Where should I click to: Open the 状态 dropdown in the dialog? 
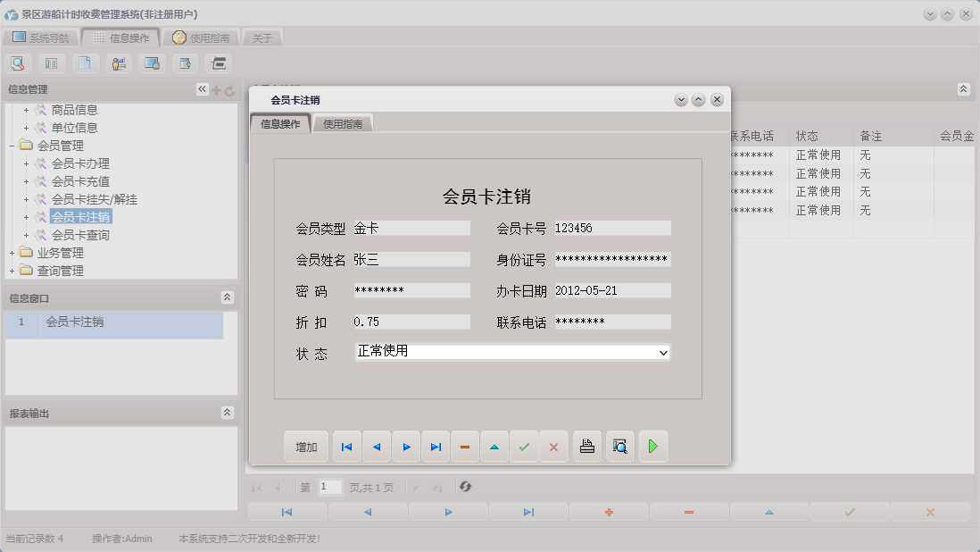click(x=663, y=353)
